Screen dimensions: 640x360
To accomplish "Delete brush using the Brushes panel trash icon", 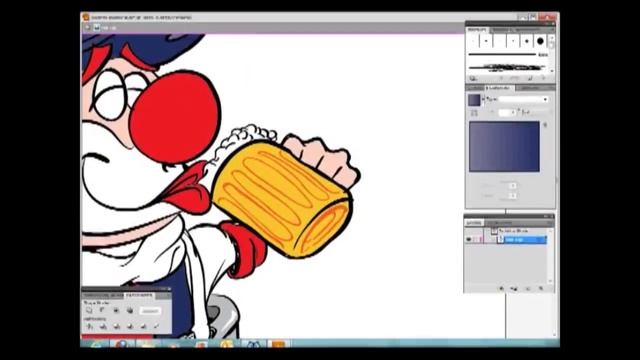I will 543,78.
